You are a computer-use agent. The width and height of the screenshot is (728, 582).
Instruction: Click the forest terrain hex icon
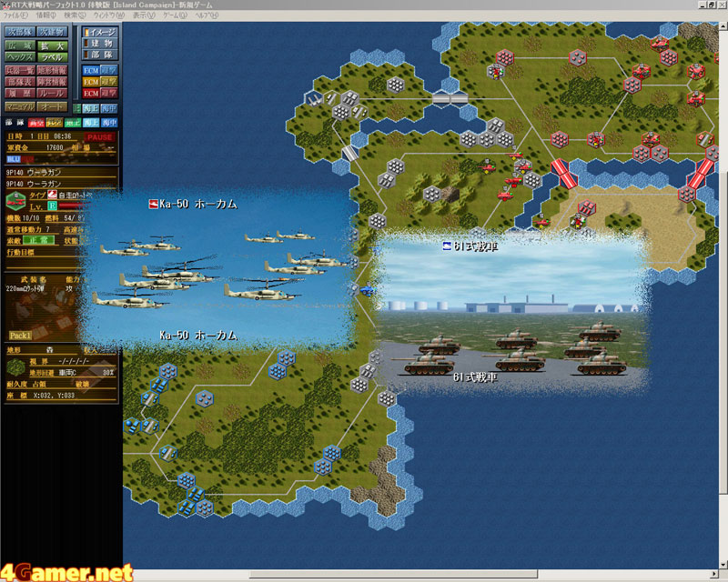click(x=15, y=367)
